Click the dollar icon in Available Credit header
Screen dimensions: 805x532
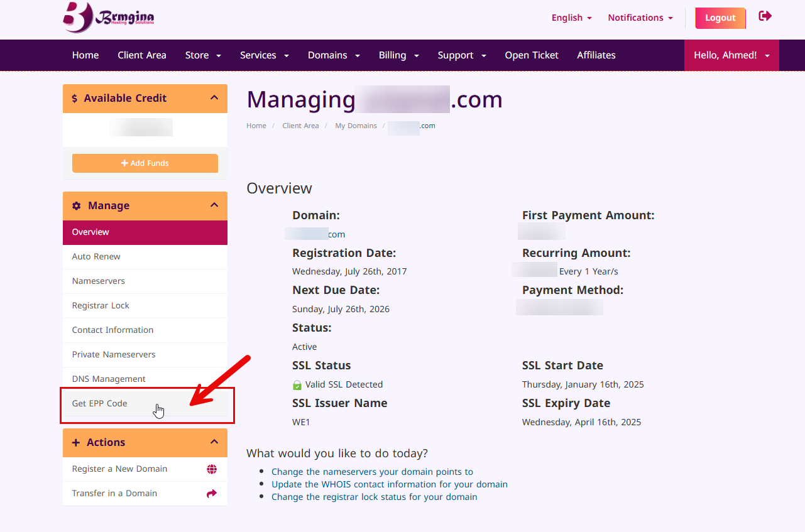click(75, 99)
